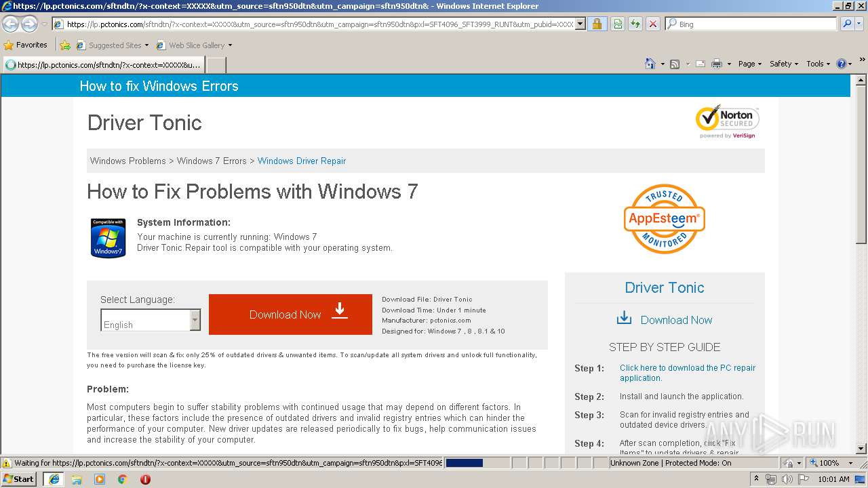Click the Read Mail envelope icon
The image size is (868, 488).
(700, 64)
